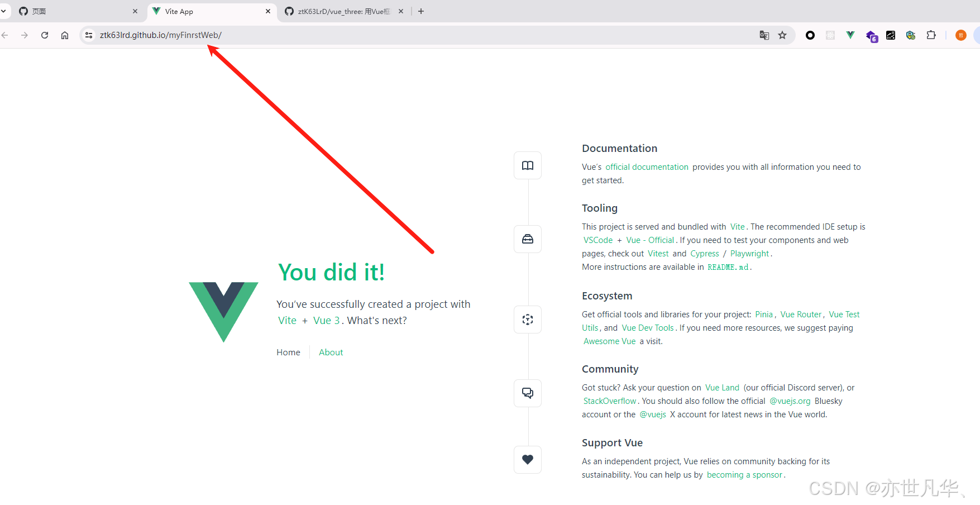Open site information icon in address bar
This screenshot has height=505, width=980.
pyautogui.click(x=89, y=35)
